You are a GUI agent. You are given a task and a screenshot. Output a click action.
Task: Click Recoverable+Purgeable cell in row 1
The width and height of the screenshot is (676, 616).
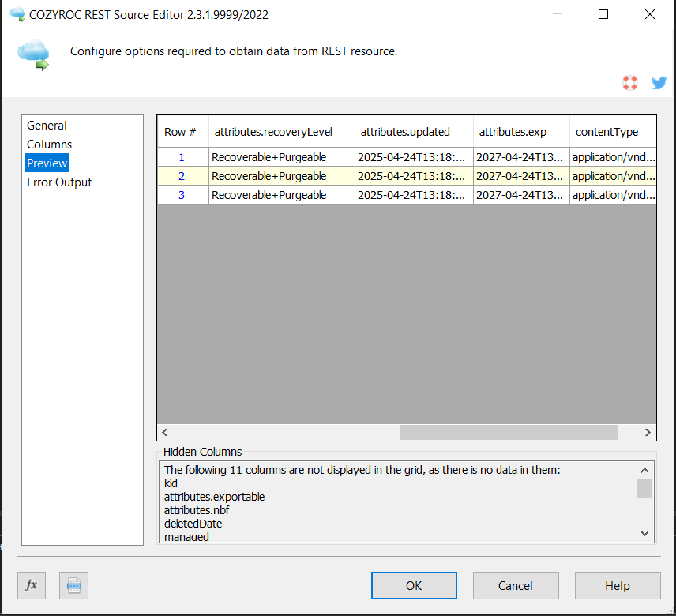coord(281,157)
